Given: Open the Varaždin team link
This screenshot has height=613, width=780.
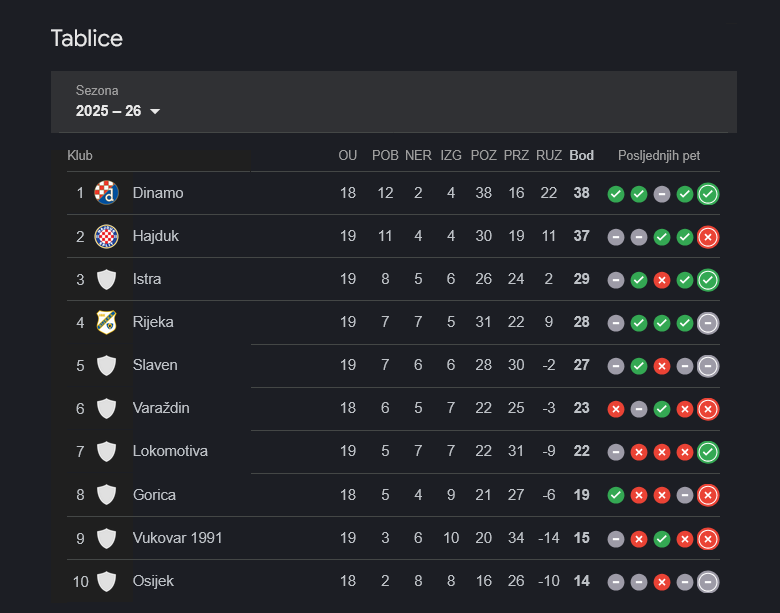Looking at the screenshot, I should tap(161, 408).
